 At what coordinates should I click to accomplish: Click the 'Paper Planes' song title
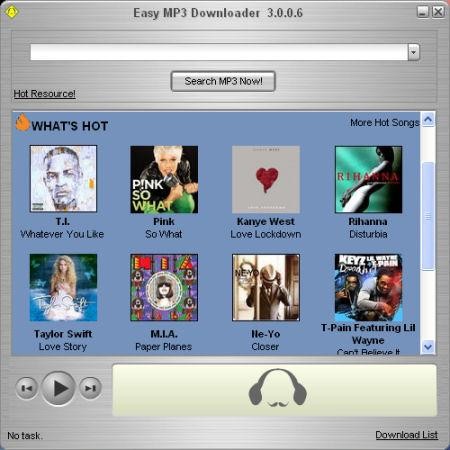(164, 347)
